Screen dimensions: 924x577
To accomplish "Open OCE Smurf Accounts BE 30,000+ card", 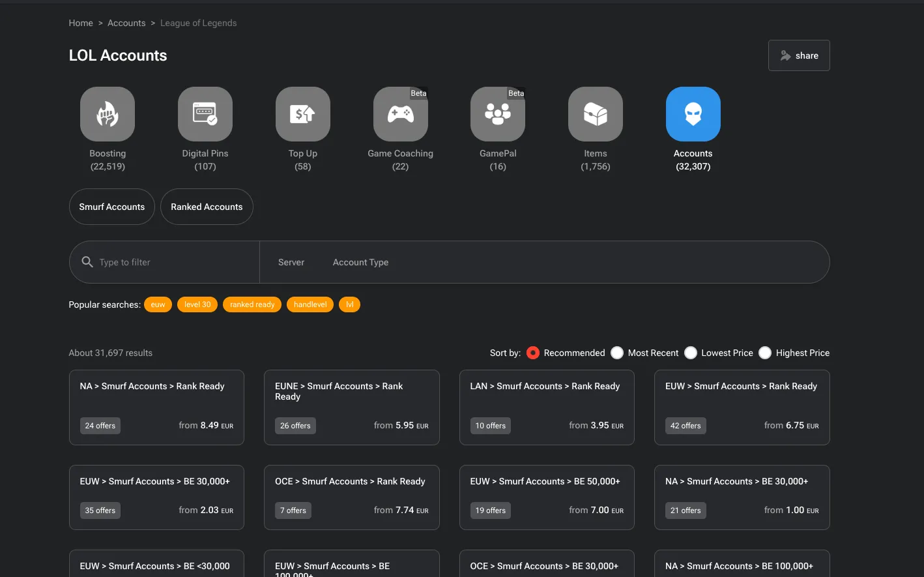I will [x=547, y=564].
